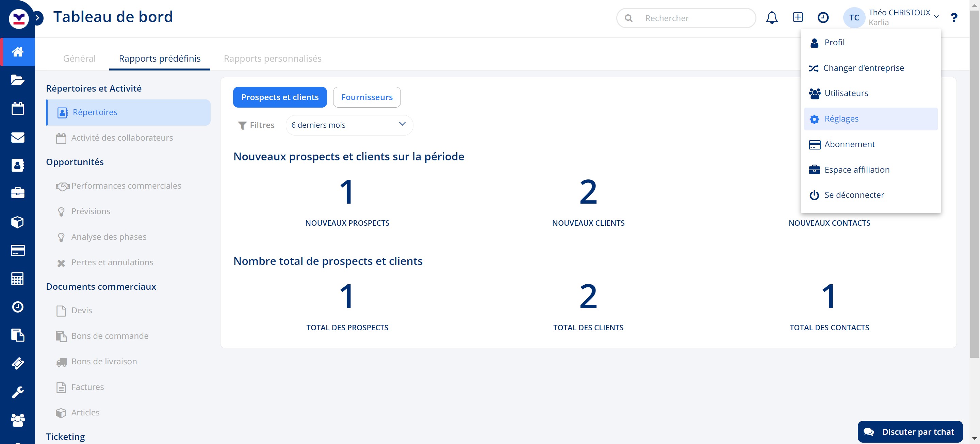The width and height of the screenshot is (980, 444).
Task: Click the Filtres button
Action: tap(256, 125)
